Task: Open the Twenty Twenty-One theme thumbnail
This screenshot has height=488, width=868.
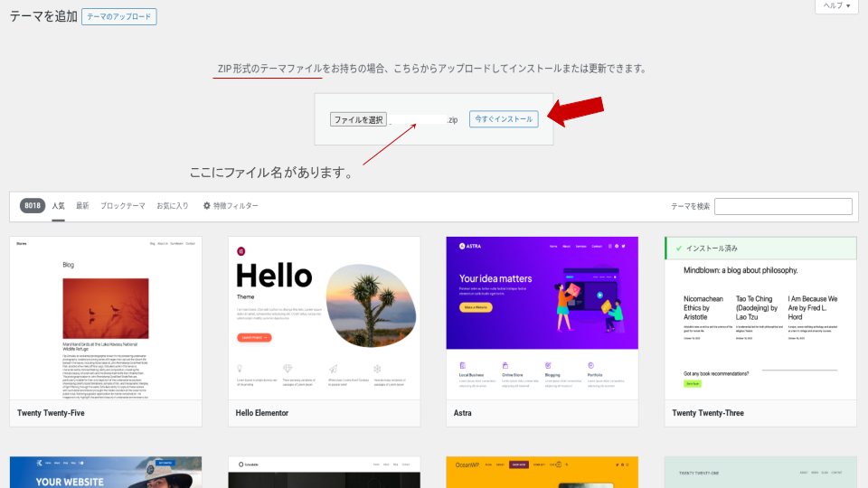Action: (760, 473)
